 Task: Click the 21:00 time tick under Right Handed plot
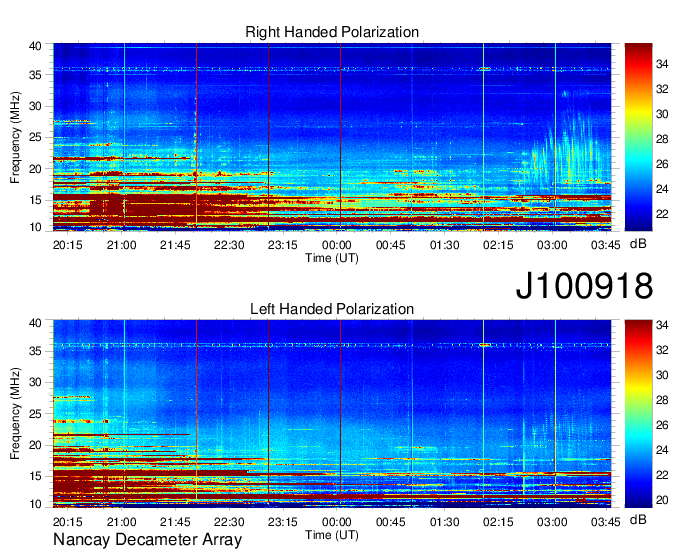[121, 245]
